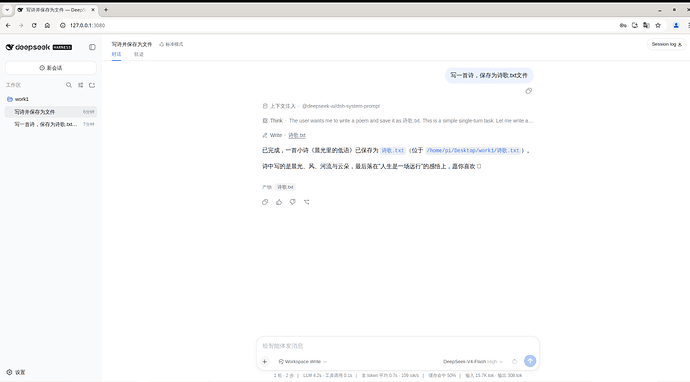
Task: Switch to the 对话 tab
Action: (x=116, y=54)
